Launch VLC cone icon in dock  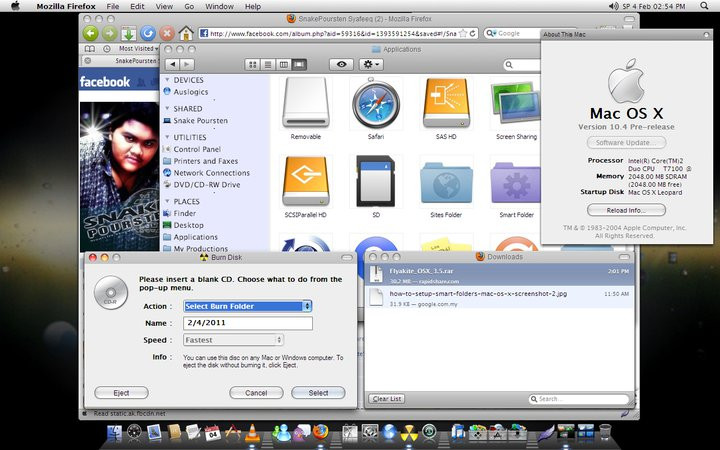click(252, 433)
